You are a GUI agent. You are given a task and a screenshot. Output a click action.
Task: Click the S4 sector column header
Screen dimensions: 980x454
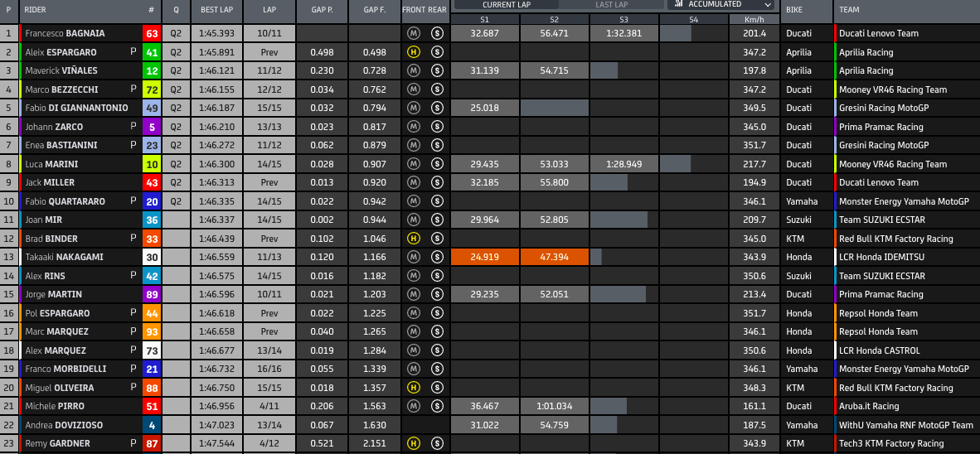[694, 19]
